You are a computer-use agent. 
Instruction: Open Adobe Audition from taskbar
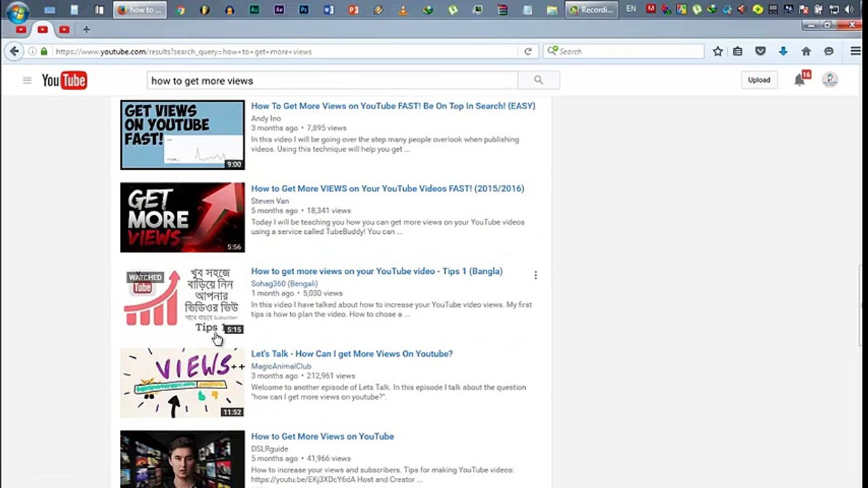click(254, 10)
